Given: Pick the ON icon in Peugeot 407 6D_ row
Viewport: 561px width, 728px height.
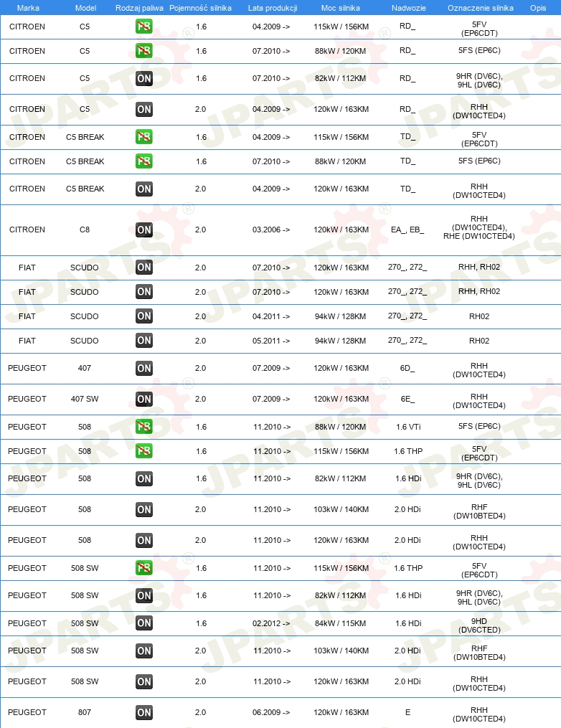Looking at the screenshot, I should pos(144,368).
